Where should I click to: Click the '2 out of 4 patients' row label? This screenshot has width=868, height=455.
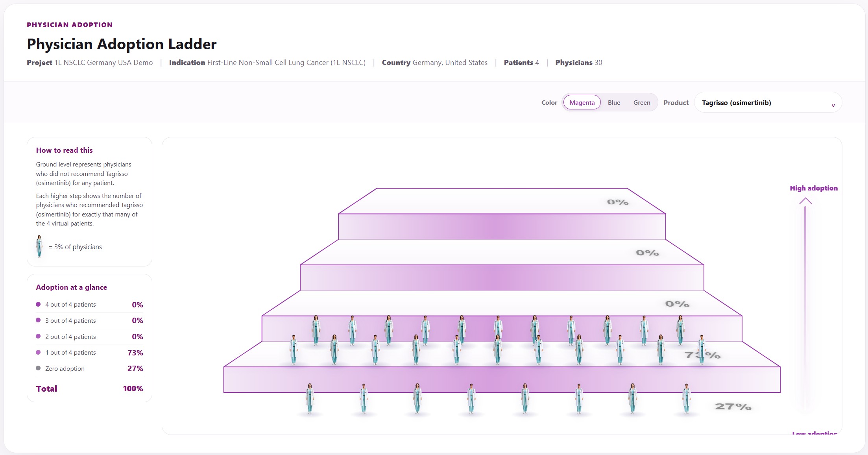(x=70, y=337)
